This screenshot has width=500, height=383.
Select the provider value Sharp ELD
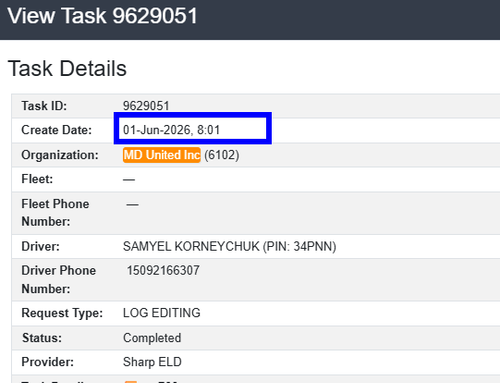point(152,362)
